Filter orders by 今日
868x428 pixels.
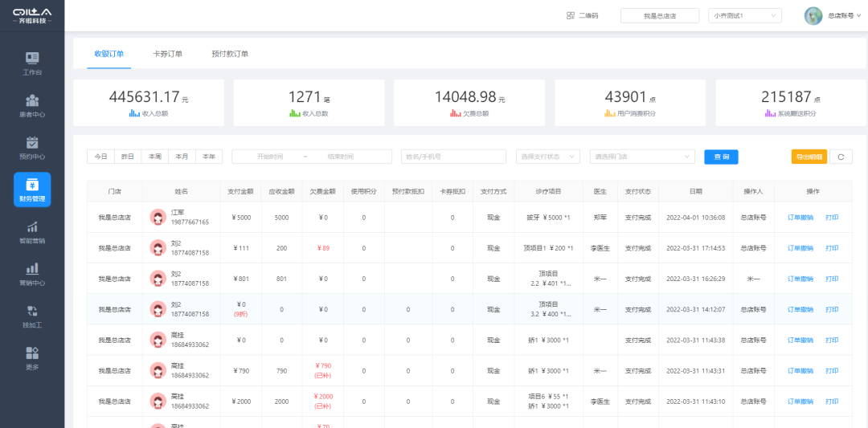(x=100, y=157)
